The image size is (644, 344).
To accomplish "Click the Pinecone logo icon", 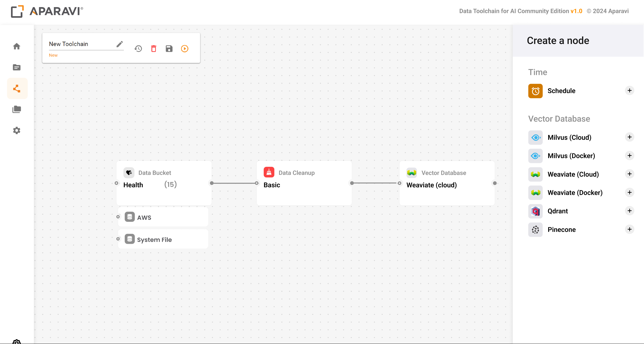I will [x=535, y=230].
